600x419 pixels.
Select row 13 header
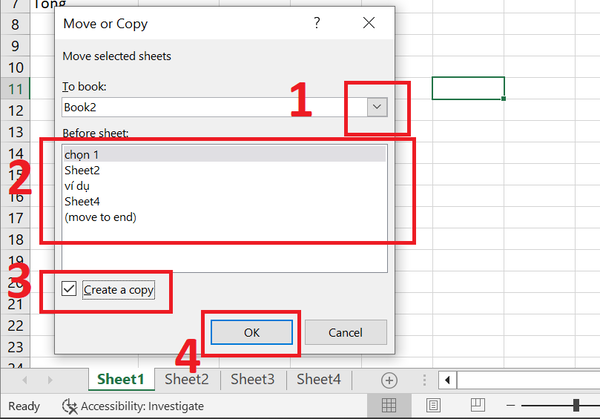[15, 132]
